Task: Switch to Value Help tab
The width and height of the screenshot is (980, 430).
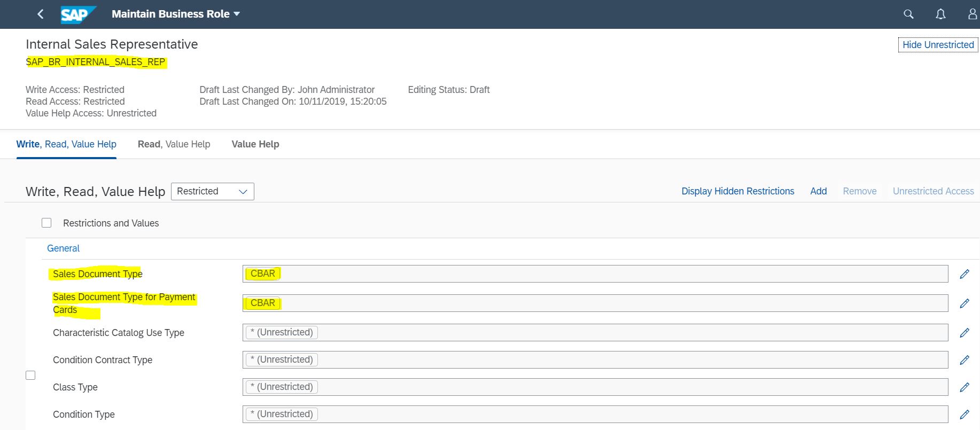Action: (x=255, y=144)
